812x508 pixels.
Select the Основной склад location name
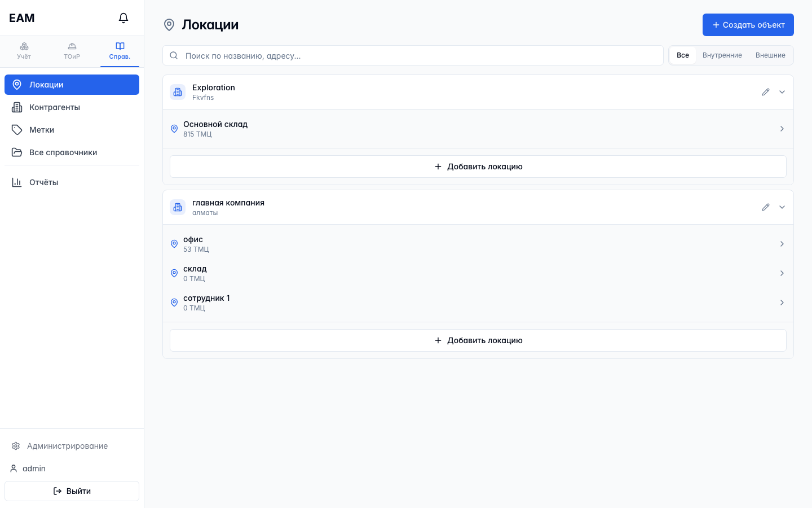(215, 124)
